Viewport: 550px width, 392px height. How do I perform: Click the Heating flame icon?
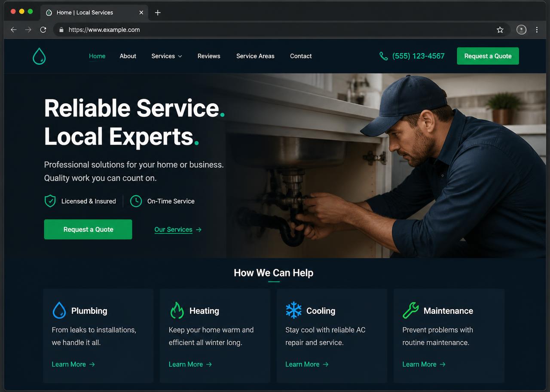tap(177, 310)
